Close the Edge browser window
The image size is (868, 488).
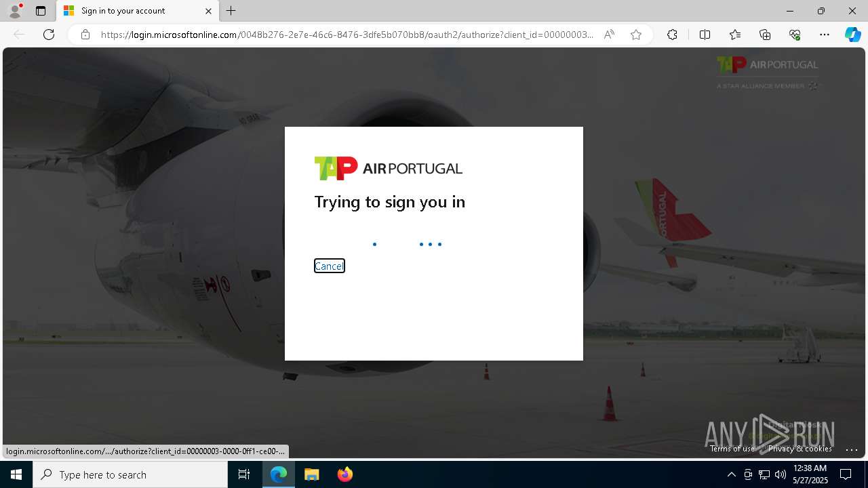852,11
